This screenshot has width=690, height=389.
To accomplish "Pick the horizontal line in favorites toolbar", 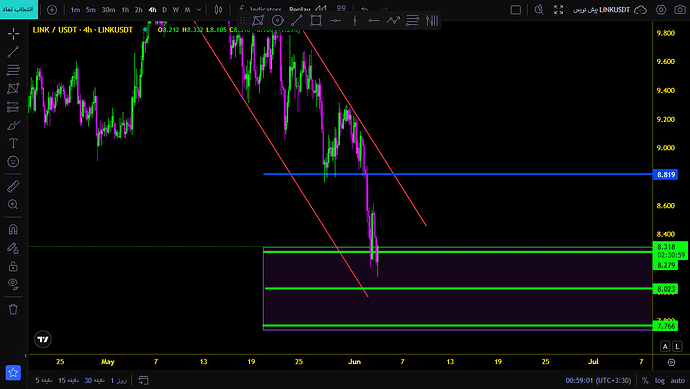I will tap(335, 20).
